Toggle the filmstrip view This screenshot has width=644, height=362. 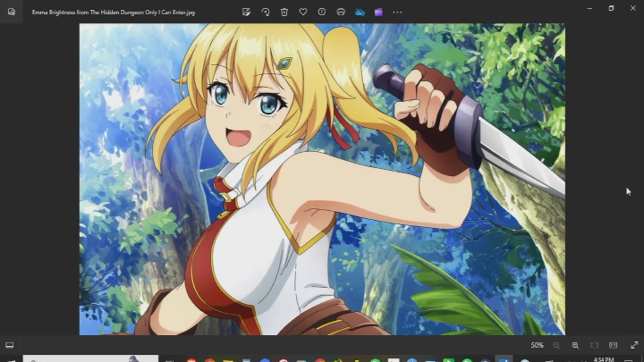click(x=10, y=345)
